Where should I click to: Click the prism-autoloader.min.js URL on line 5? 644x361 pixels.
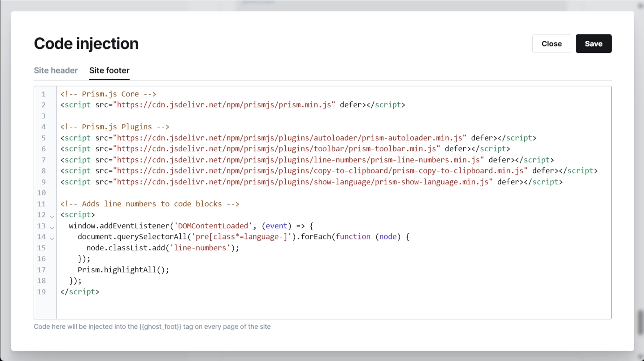(290, 138)
